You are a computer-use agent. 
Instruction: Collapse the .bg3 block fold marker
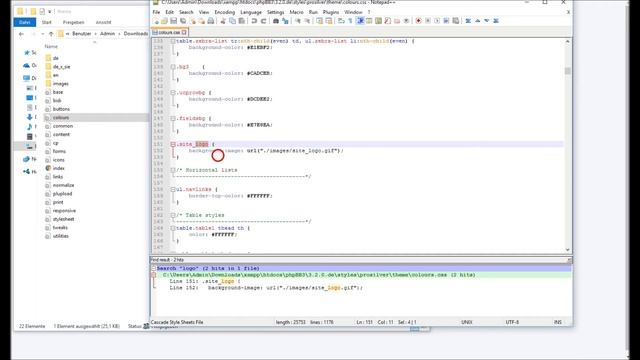tap(173, 67)
